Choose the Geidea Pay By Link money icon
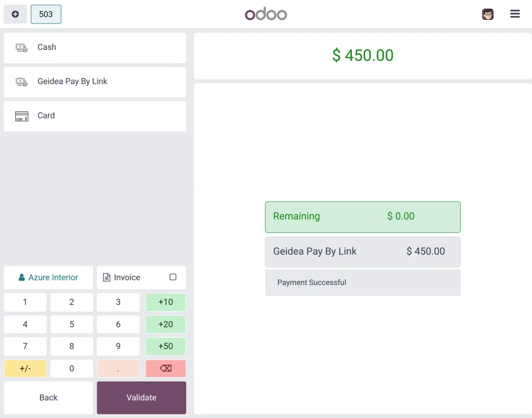 pyautogui.click(x=21, y=82)
